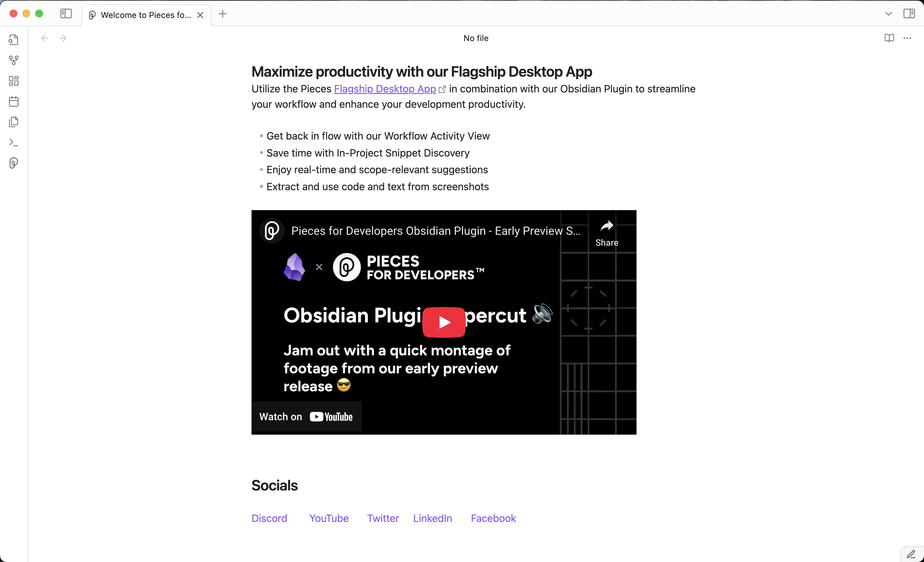Click Share on the video embed

[607, 233]
